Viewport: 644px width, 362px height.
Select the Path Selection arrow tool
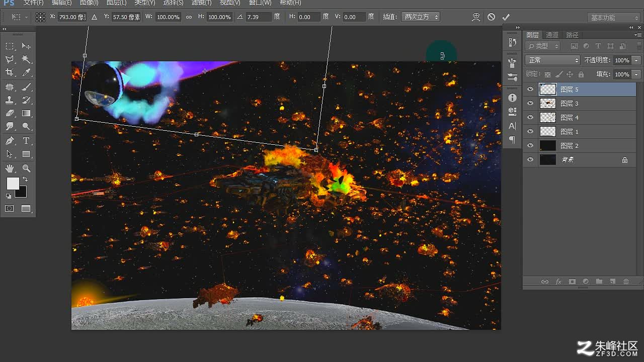[10, 154]
